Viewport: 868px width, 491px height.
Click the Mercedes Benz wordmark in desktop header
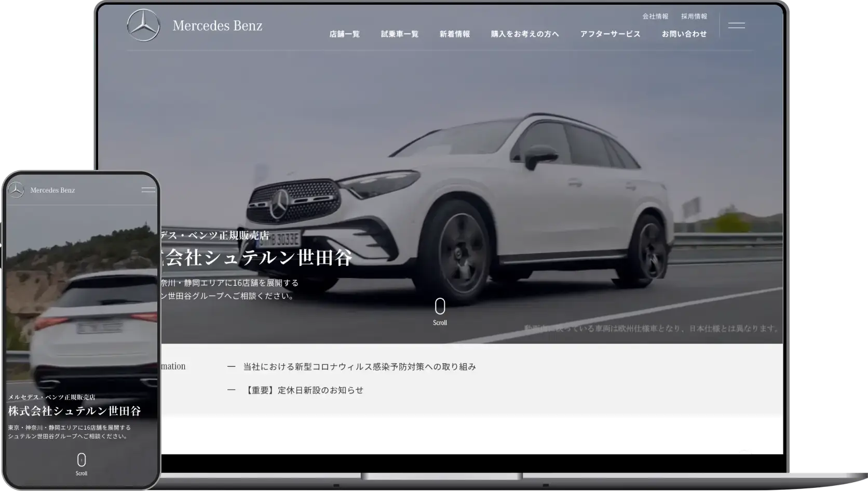(217, 25)
